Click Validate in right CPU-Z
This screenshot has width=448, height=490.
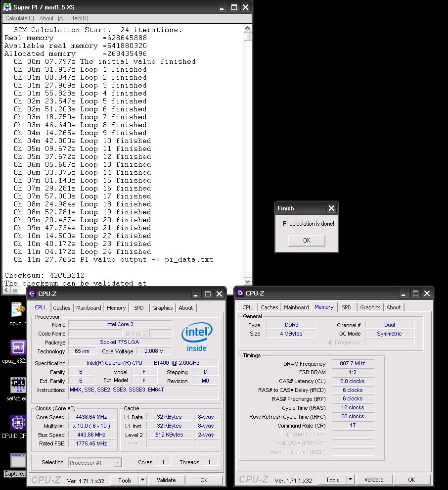374,480
